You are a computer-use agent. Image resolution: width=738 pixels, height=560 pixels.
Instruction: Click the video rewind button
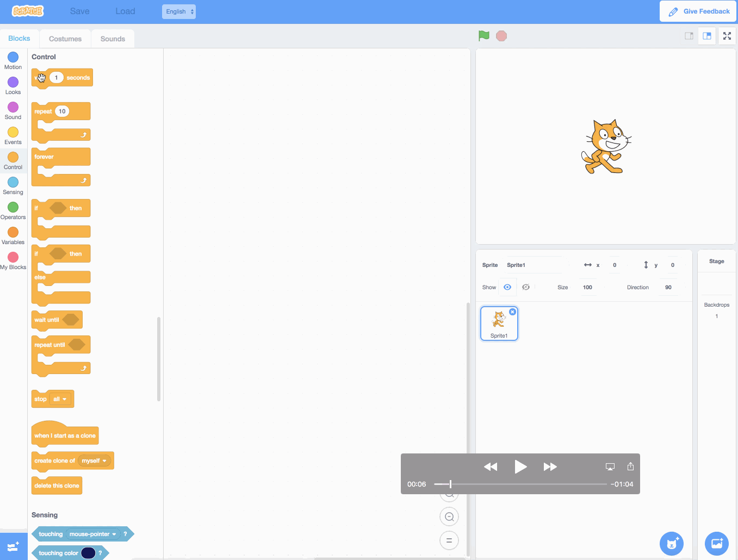pos(491,466)
